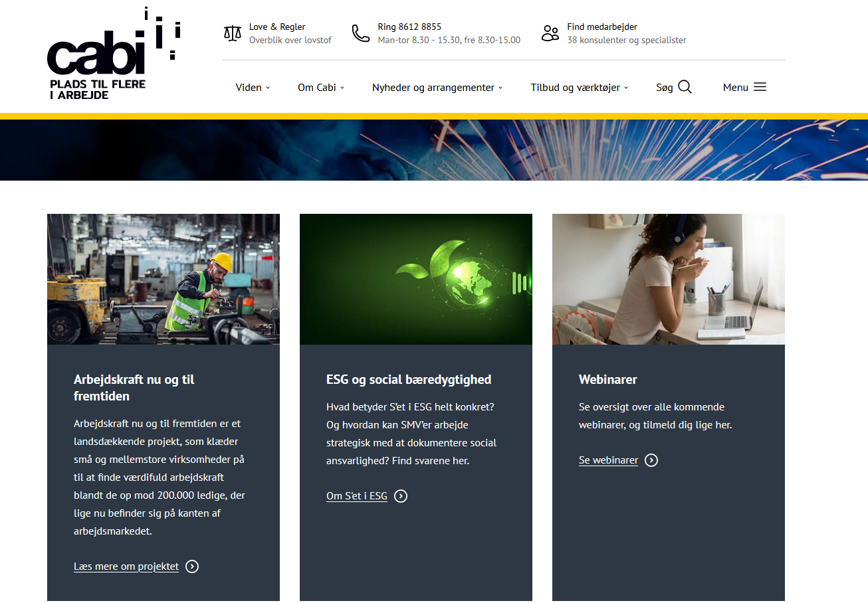Click the Webinarer card heading
Screen dimensions: 868x603
click(608, 380)
